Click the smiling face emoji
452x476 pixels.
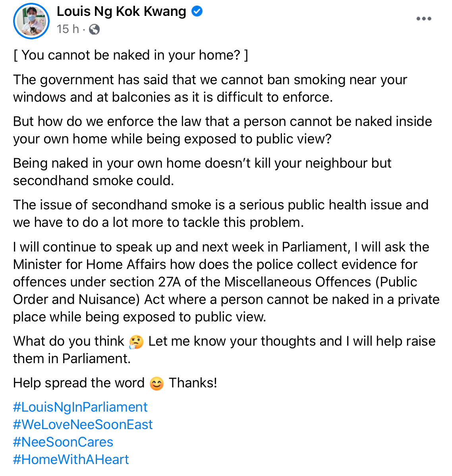[156, 383]
